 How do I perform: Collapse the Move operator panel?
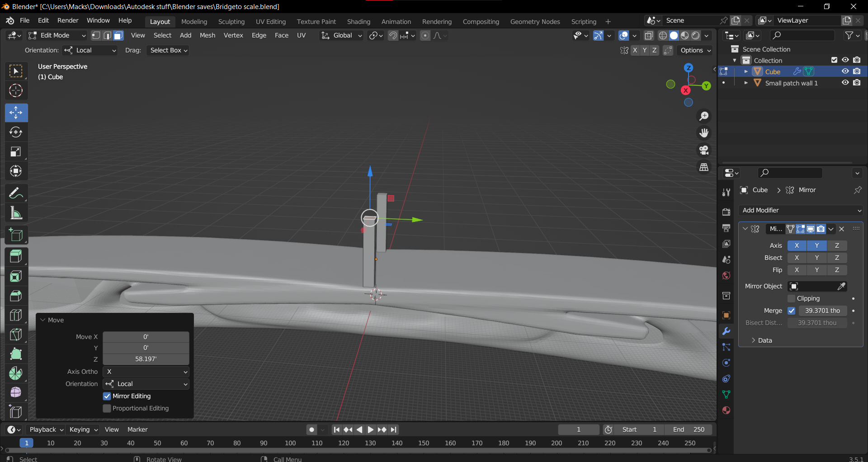43,320
